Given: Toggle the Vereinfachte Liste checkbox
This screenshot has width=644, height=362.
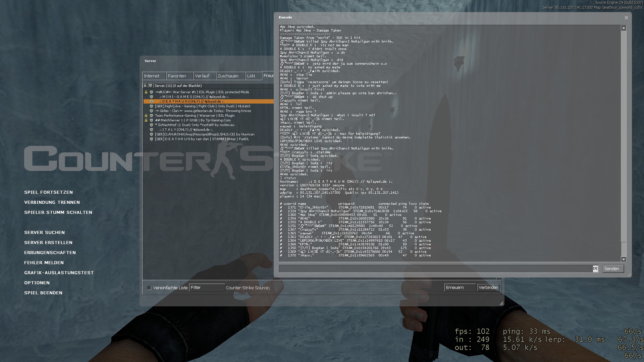Looking at the screenshot, I should 149,288.
